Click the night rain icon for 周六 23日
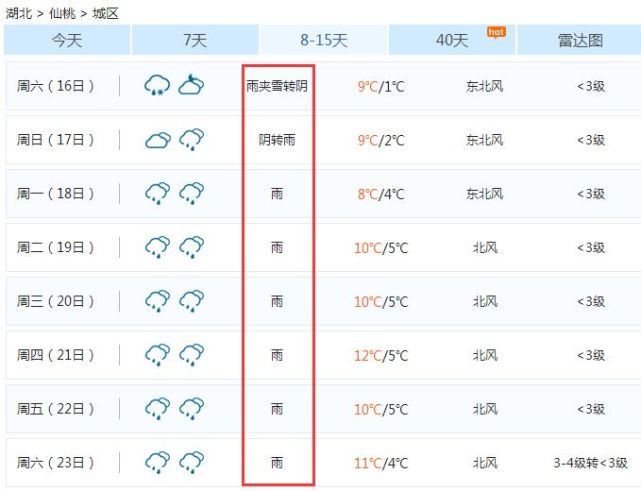The height and width of the screenshot is (491, 641). (192, 462)
